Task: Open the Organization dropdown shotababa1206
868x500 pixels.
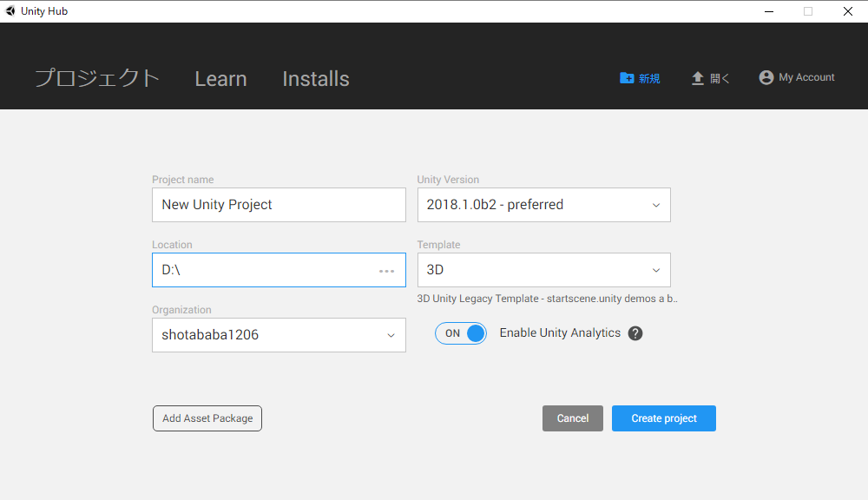Action: point(279,335)
